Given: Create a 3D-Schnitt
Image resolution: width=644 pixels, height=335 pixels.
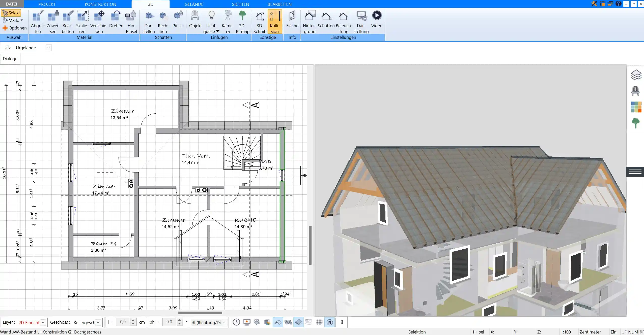Looking at the screenshot, I should pyautogui.click(x=260, y=22).
